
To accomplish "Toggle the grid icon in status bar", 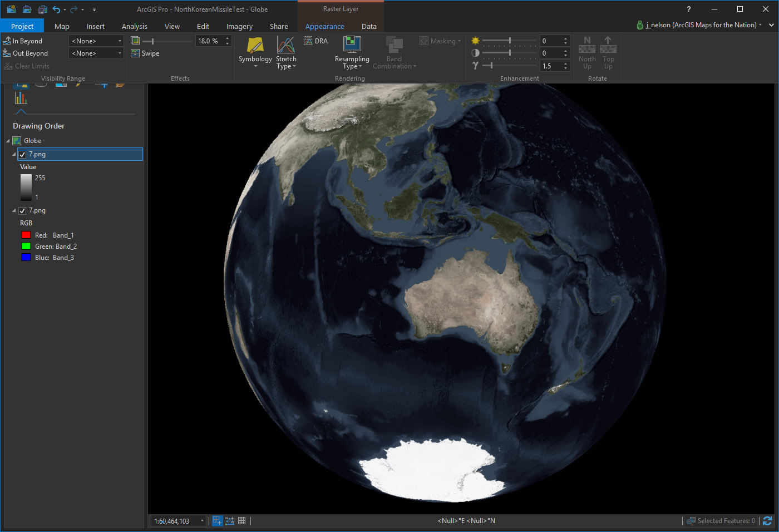I will coord(242,521).
